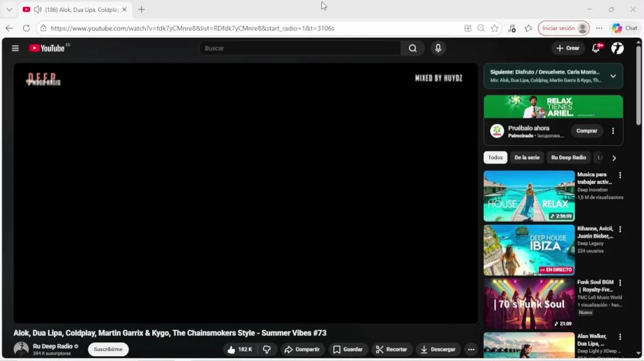This screenshot has height=361, width=644.
Task: Open options for the Alan Walker video
Action: [620, 337]
